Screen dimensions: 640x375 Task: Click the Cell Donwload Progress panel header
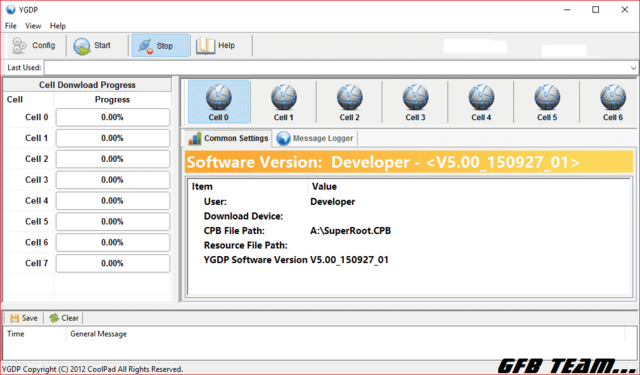(87, 85)
